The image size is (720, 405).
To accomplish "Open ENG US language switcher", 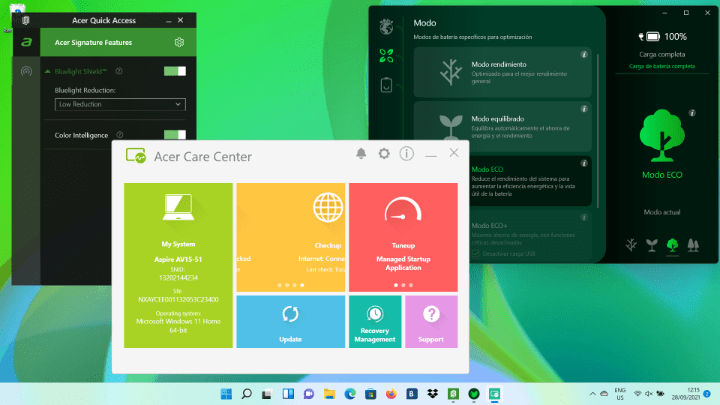I will (x=620, y=394).
